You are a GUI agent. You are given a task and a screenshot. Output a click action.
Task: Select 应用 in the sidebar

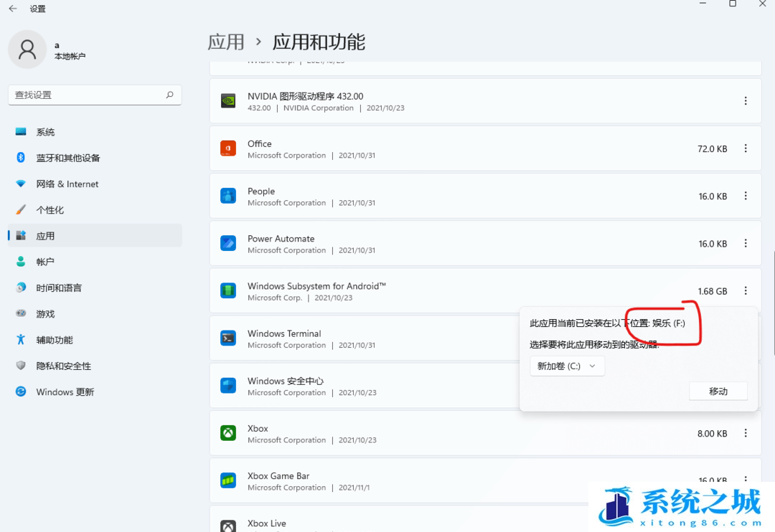click(x=95, y=236)
